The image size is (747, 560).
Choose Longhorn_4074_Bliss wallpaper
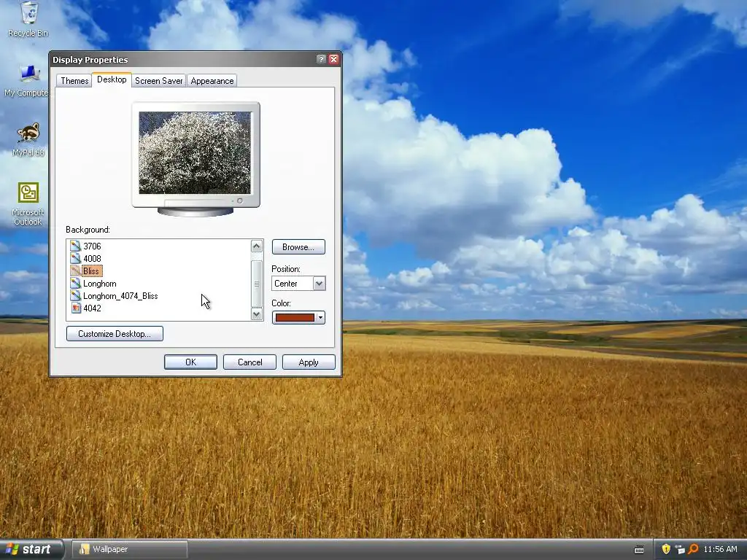[x=120, y=296]
